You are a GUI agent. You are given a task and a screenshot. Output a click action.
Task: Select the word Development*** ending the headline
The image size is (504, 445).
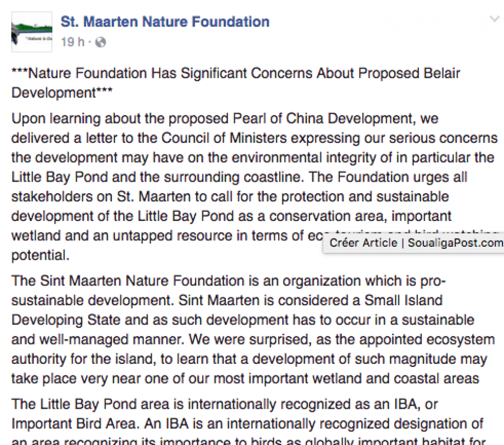(62, 93)
